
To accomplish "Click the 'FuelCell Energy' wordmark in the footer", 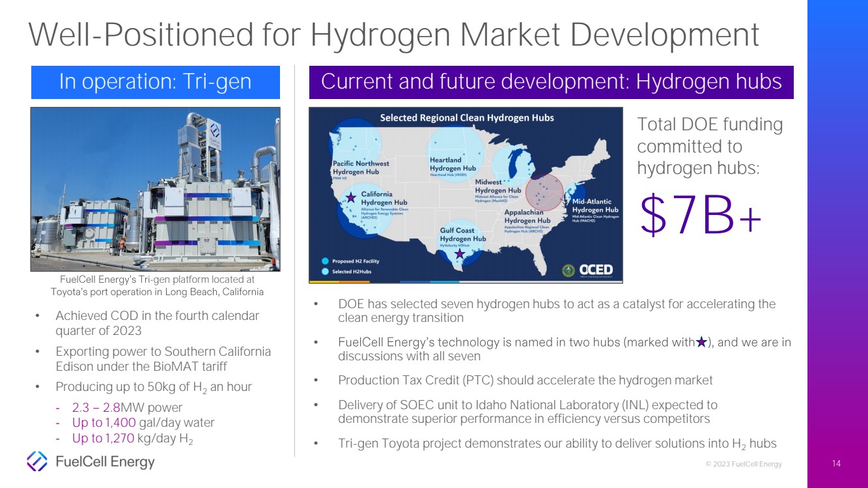I will [105, 462].
